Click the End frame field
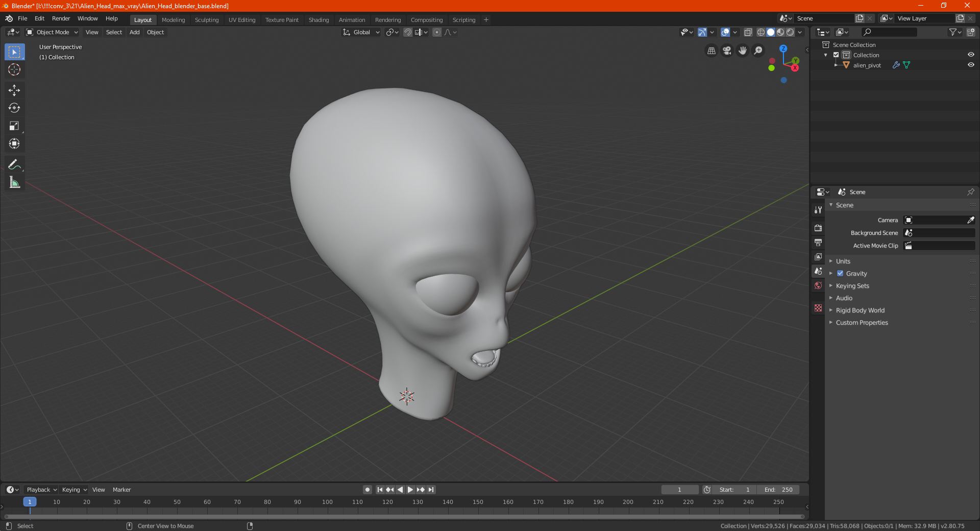Screen dimensions: 980x531 point(778,490)
